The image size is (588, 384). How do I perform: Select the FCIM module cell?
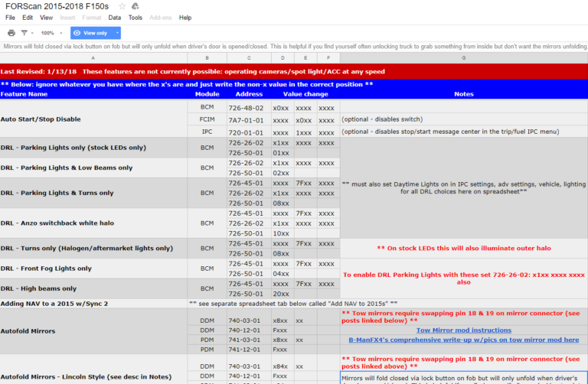coord(207,119)
